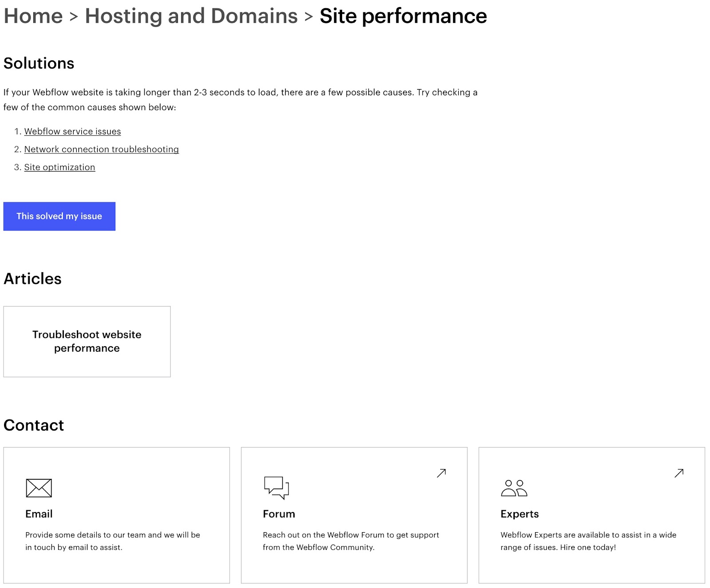This screenshot has height=588, width=710.
Task: Click Forum card description about Webflow Community
Action: 351,541
